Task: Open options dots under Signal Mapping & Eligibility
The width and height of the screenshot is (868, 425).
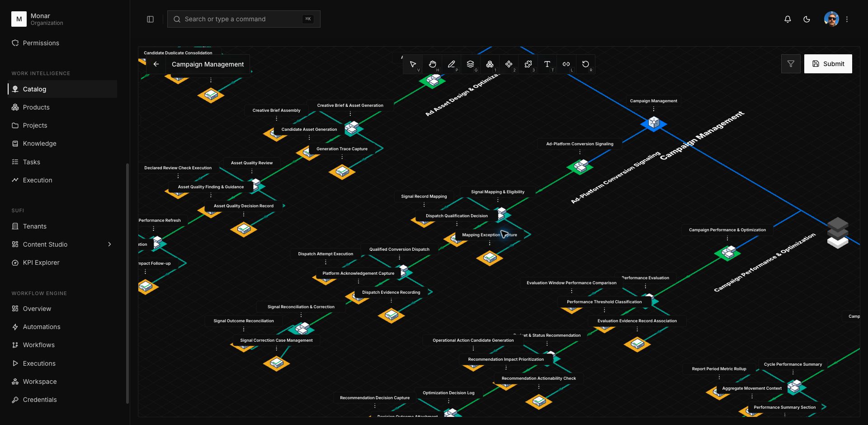Action: click(x=498, y=200)
